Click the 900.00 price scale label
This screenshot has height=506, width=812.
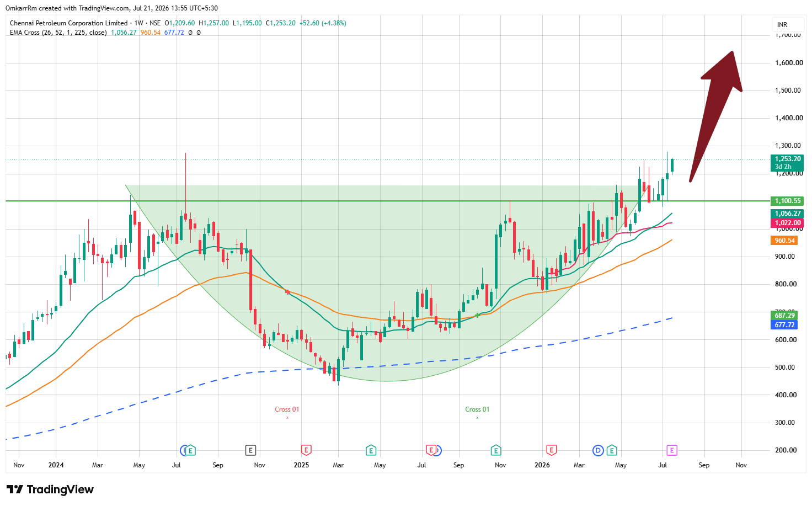[x=786, y=257]
